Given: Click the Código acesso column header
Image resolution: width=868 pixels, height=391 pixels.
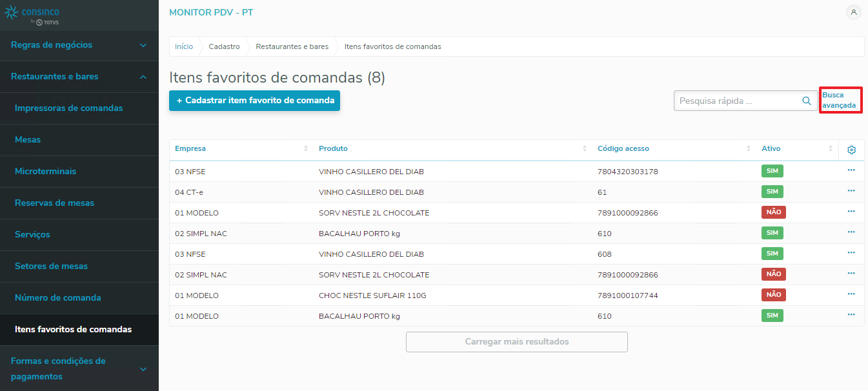Looking at the screenshot, I should pyautogui.click(x=623, y=149).
